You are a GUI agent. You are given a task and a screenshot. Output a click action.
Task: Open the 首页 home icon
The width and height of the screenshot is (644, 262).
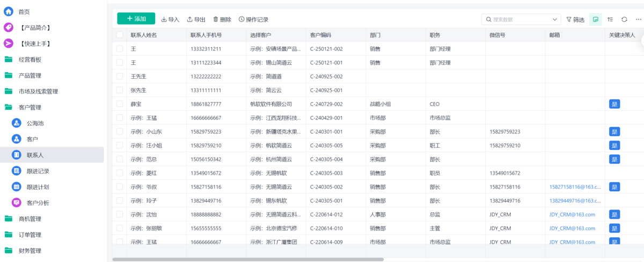(9, 11)
